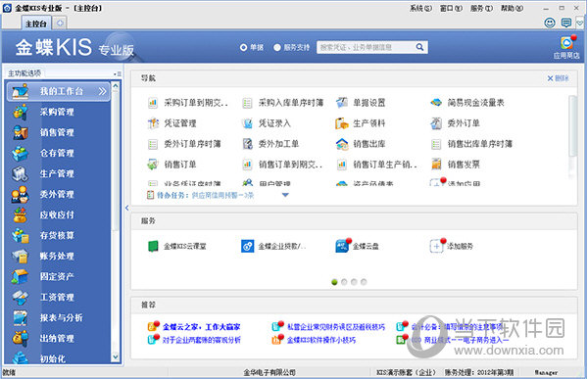Open link 对于企业两套账的深观分析
588x379 pixels.
201,340
